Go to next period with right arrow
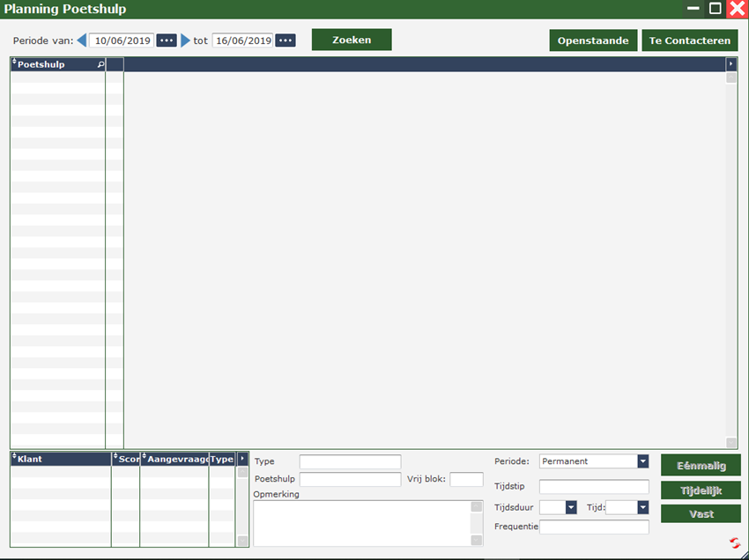 pyautogui.click(x=185, y=41)
